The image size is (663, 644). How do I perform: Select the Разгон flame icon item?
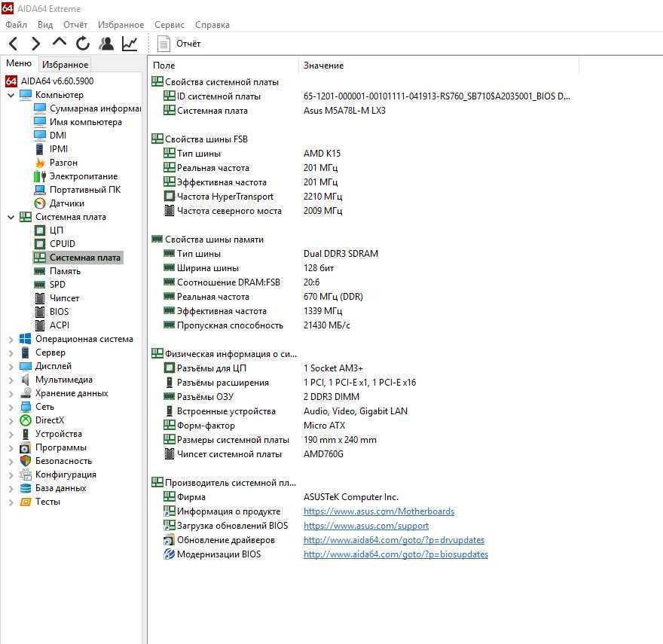pyautogui.click(x=40, y=163)
